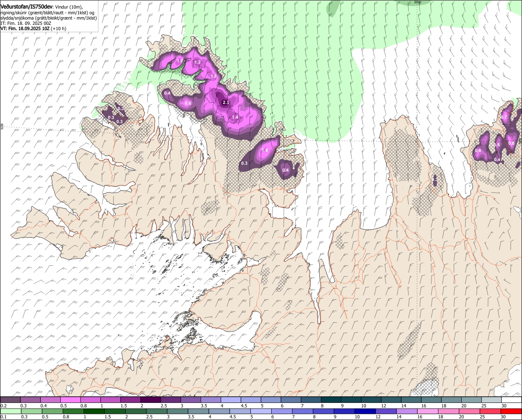522x420 pixels.
Task: Click the red swatch ending the lower scale
Action: coord(511,411)
